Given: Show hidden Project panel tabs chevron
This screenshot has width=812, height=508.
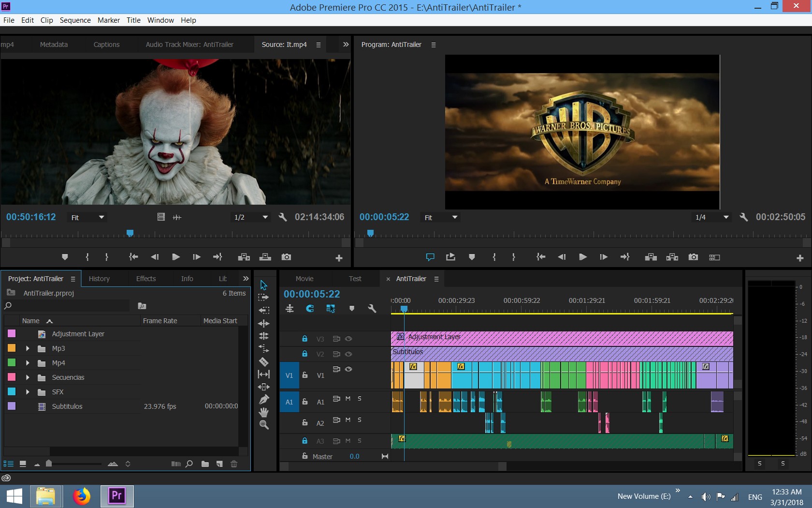Looking at the screenshot, I should pos(246,278).
